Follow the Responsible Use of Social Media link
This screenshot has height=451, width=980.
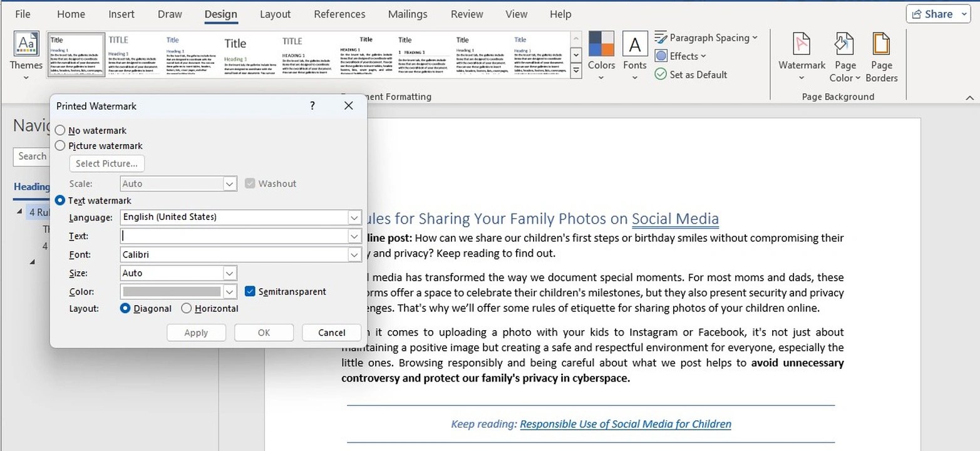pyautogui.click(x=625, y=424)
